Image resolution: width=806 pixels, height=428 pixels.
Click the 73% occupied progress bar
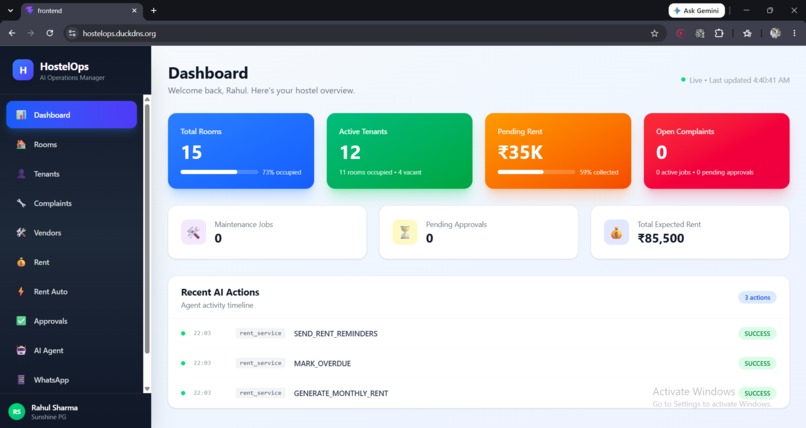point(219,172)
